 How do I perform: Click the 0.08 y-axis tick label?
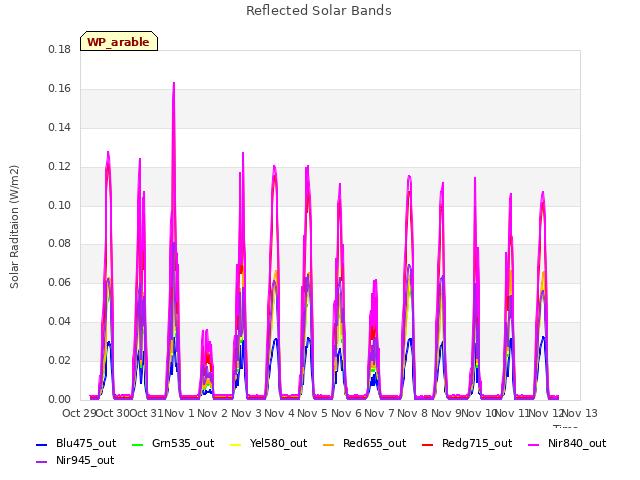pos(60,244)
